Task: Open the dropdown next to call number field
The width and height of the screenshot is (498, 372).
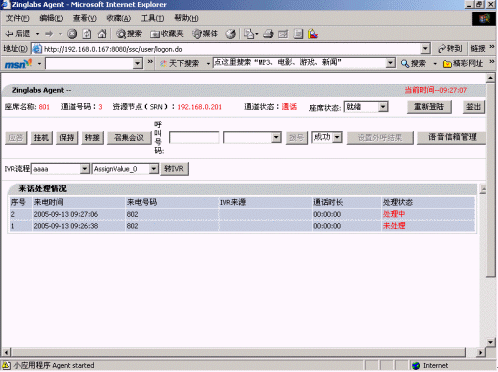Action: pos(276,137)
